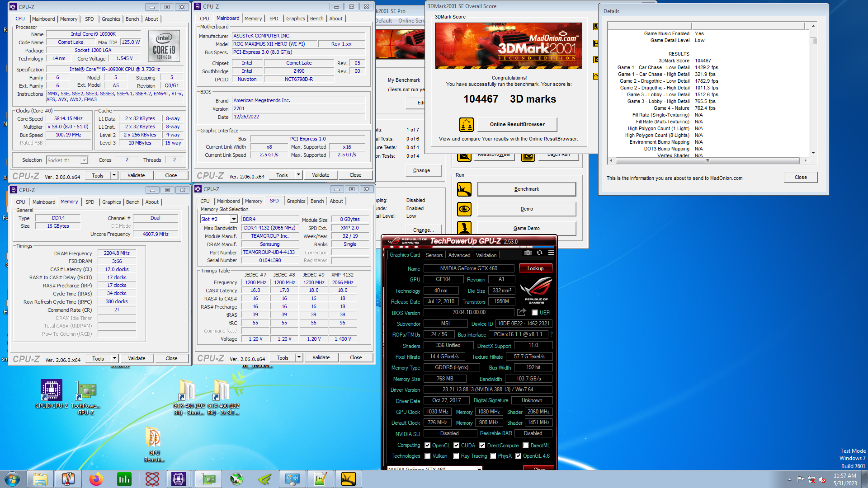The width and height of the screenshot is (868, 488).
Task: Open the CPUID CPU-Z desktop shortcut
Action: (52, 394)
